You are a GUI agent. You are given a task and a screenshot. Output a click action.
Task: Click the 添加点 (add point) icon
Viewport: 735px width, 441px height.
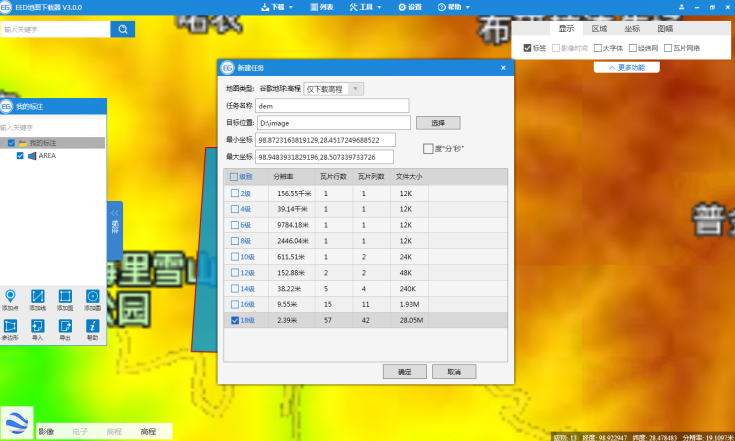coord(11,298)
